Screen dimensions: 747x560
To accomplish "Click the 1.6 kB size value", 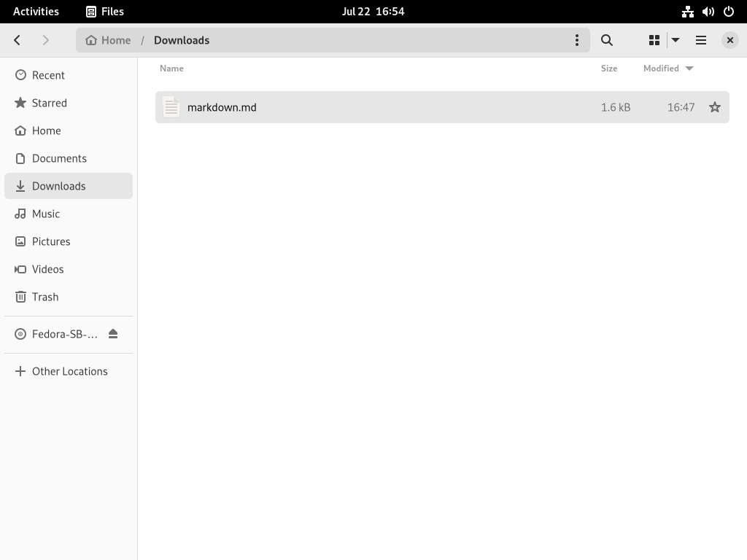I will click(x=616, y=107).
